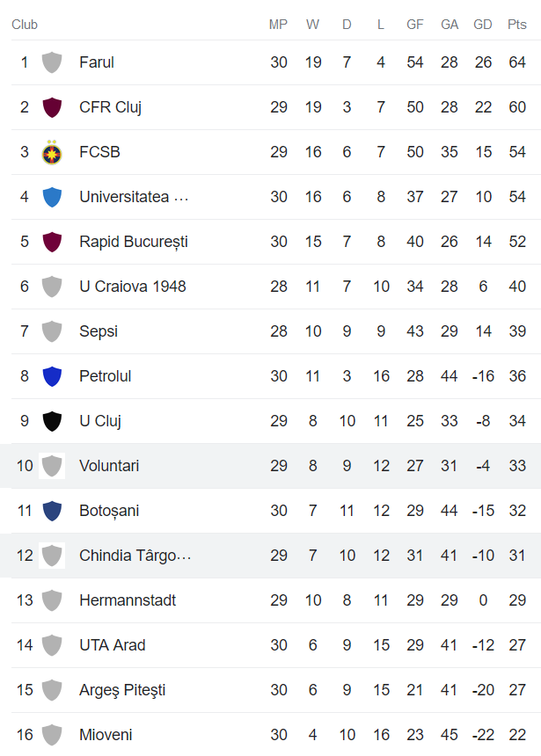Click the Pts column header

click(x=517, y=25)
